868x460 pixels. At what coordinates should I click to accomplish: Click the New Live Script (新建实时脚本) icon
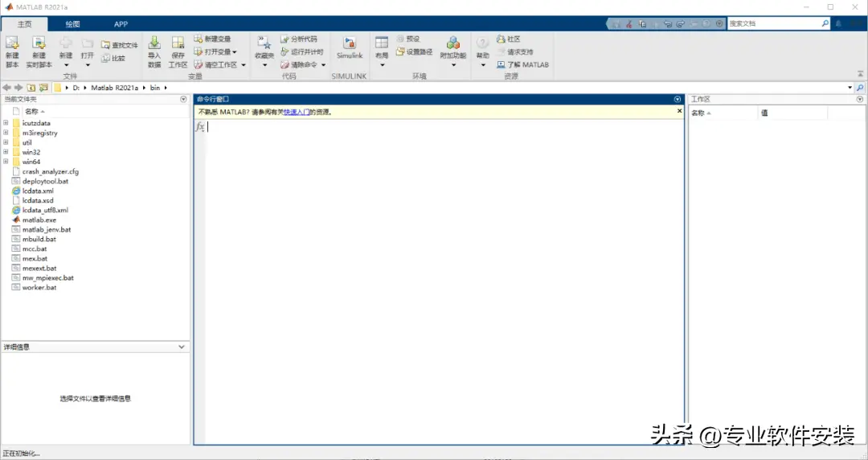click(39, 43)
